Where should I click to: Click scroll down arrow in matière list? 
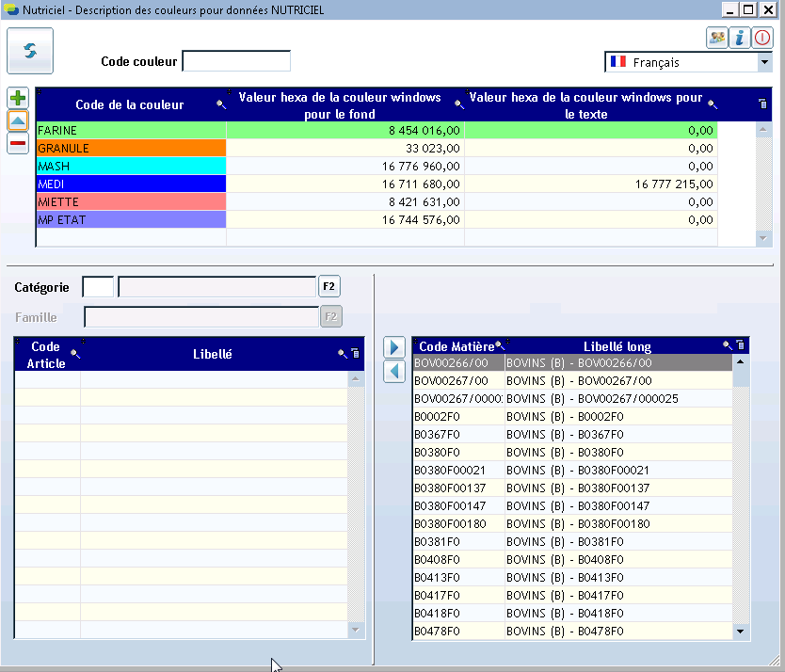(741, 632)
